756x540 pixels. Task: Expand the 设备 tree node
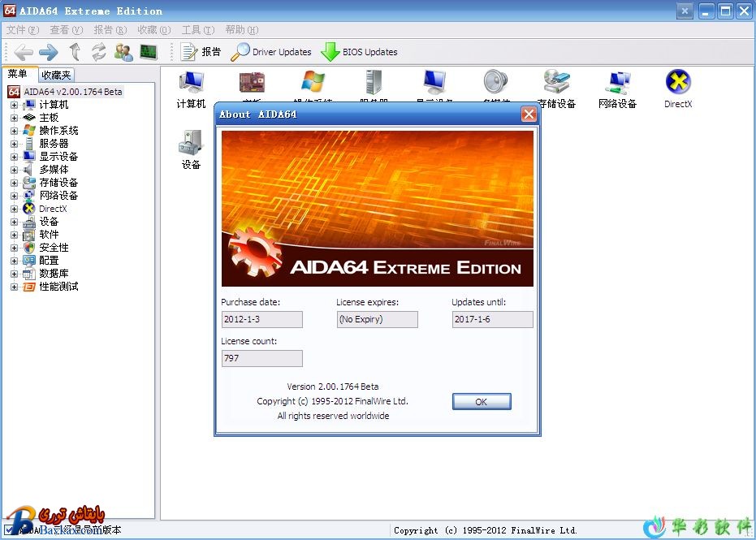[x=14, y=222]
